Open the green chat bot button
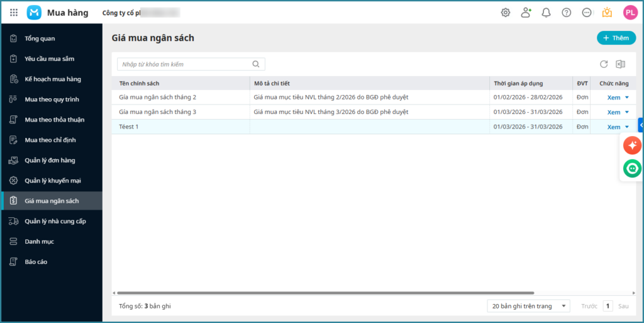Image resolution: width=644 pixels, height=323 pixels. (632, 169)
